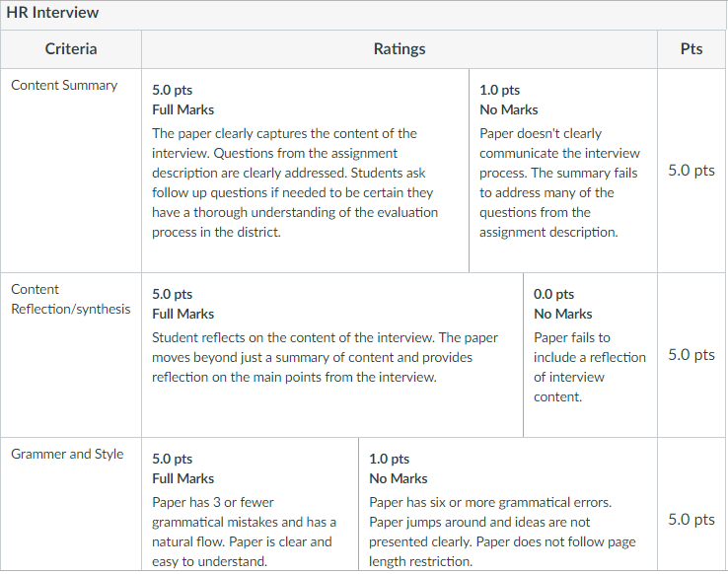Click the 5.0 pts total for Grammer and Style
Image resolution: width=728 pixels, height=574 pixels.
click(x=692, y=519)
